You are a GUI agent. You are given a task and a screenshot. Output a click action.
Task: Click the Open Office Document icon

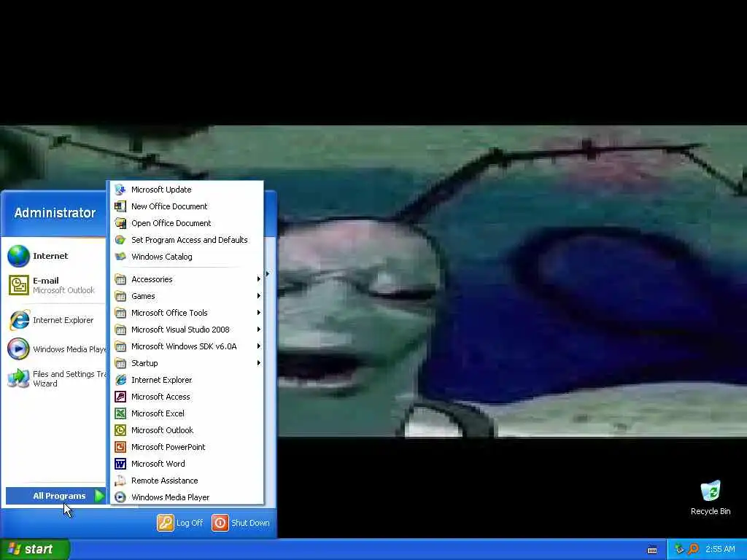pyautogui.click(x=120, y=223)
